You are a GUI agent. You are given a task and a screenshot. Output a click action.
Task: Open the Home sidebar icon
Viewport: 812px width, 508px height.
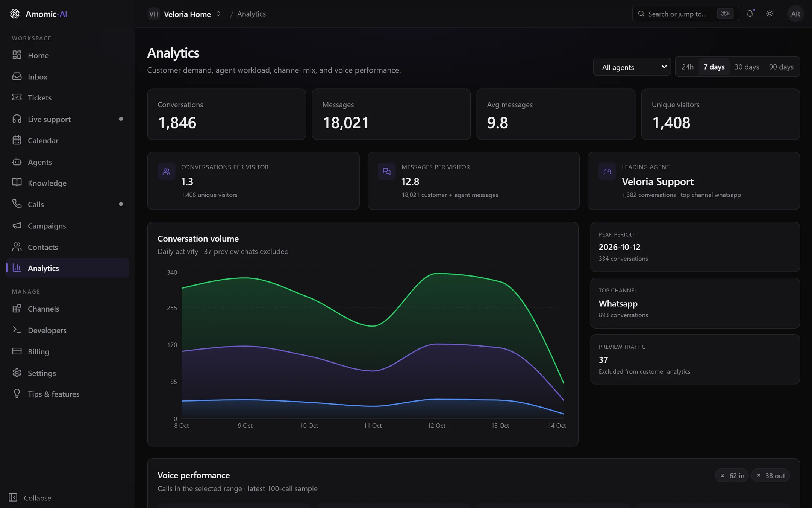click(x=17, y=55)
